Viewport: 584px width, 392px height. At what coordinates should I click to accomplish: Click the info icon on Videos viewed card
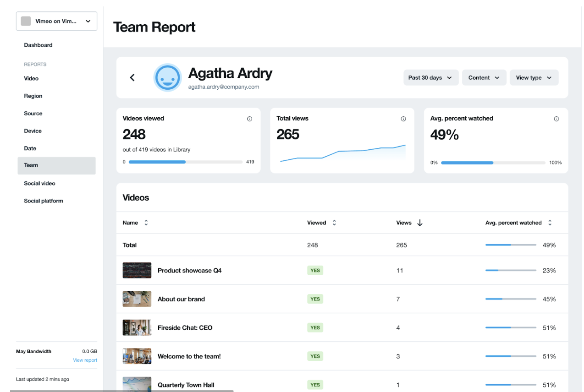point(249,119)
